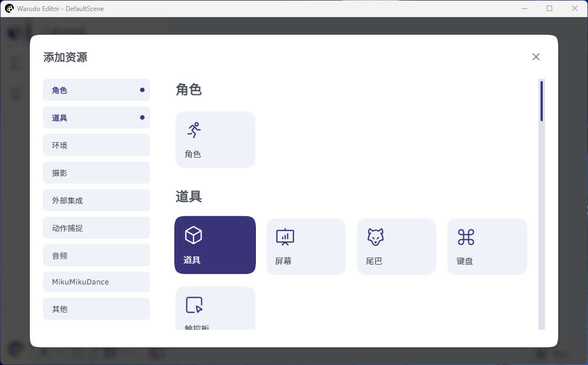588x365 pixels.
Task: Choose the 触控板 touchpad card
Action: click(215, 308)
